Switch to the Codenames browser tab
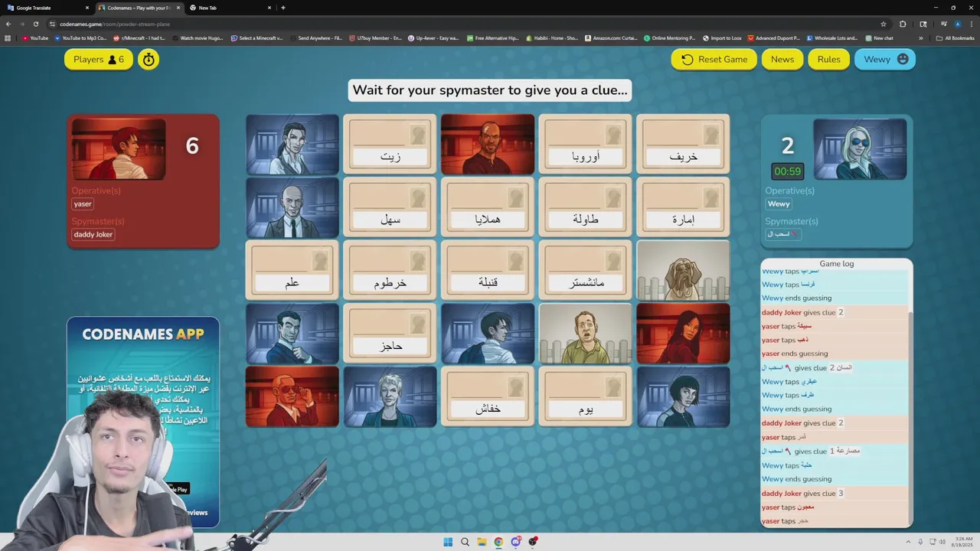This screenshot has height=551, width=980. pos(139,8)
